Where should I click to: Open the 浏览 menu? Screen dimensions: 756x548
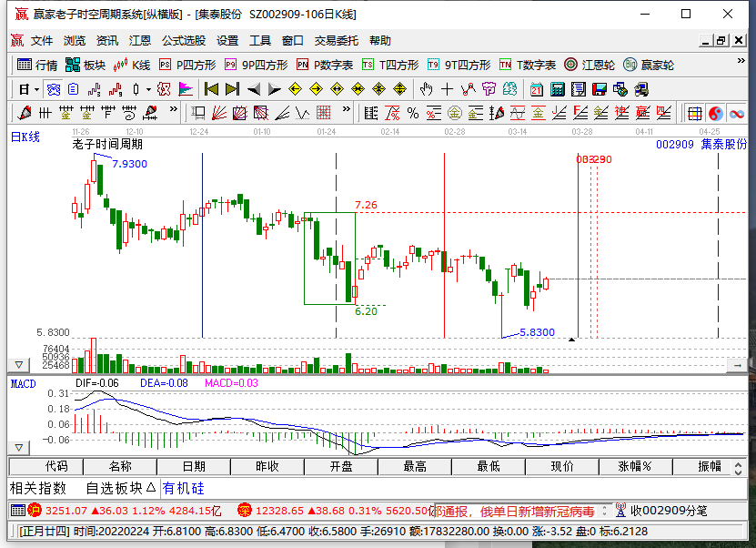[75, 41]
